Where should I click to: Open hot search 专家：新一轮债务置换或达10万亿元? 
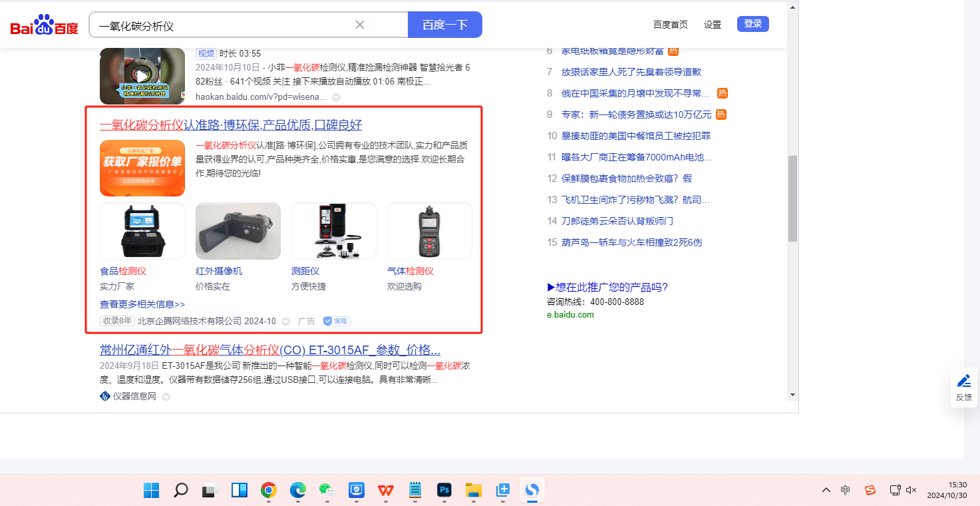(x=637, y=115)
